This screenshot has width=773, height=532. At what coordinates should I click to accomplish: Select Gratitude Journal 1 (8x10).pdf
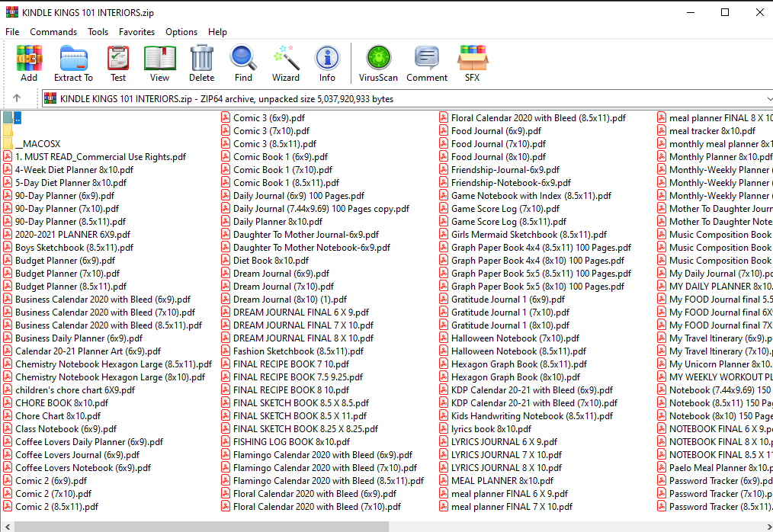pyautogui.click(x=505, y=325)
